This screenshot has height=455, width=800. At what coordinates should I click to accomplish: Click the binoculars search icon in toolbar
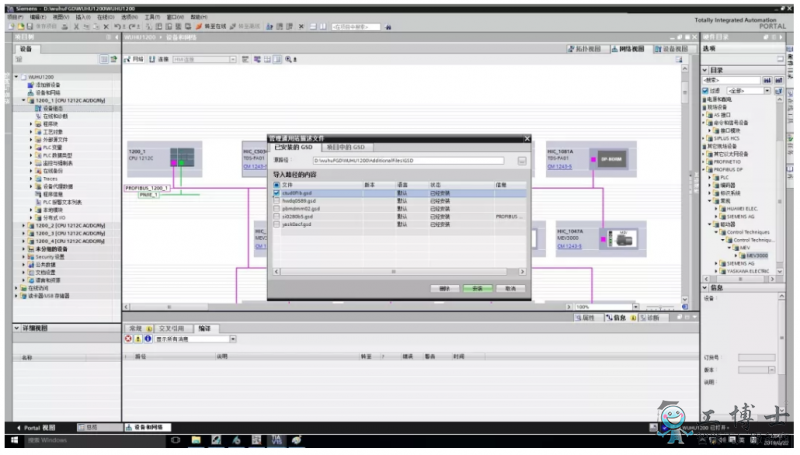pyautogui.click(x=388, y=27)
